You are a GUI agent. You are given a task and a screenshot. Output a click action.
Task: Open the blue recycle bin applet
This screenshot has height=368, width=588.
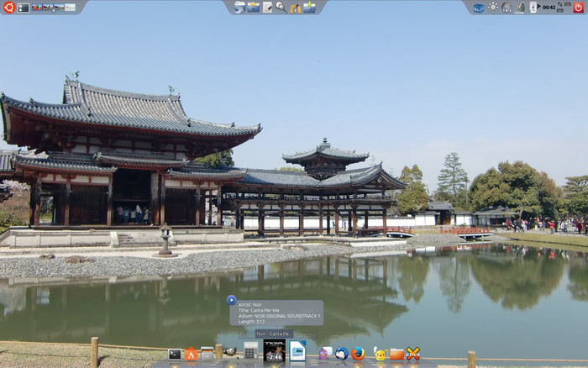pyautogui.click(x=479, y=8)
